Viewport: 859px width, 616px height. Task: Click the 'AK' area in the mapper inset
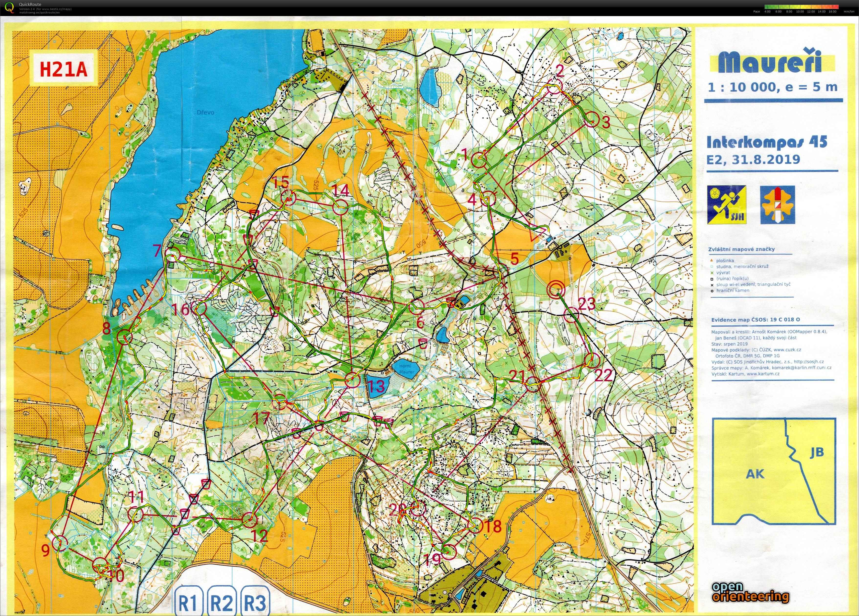(x=755, y=474)
